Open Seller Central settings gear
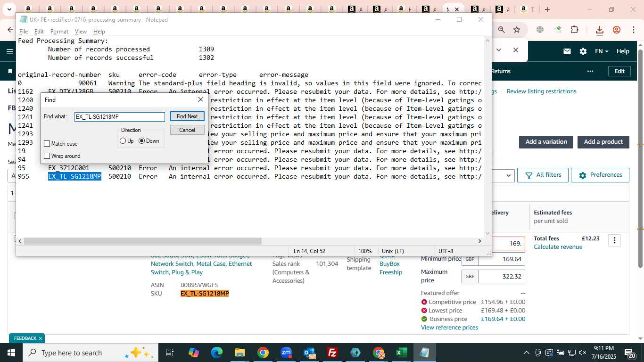 [x=583, y=51]
